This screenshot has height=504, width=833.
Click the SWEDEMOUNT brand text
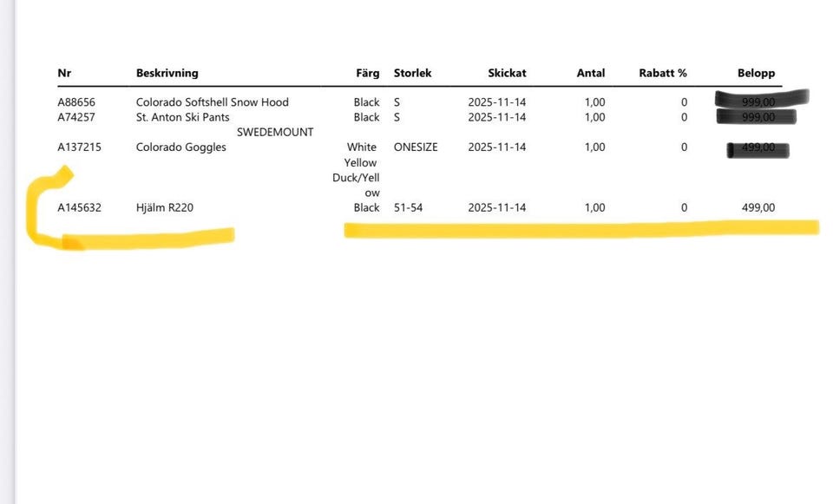(x=274, y=133)
